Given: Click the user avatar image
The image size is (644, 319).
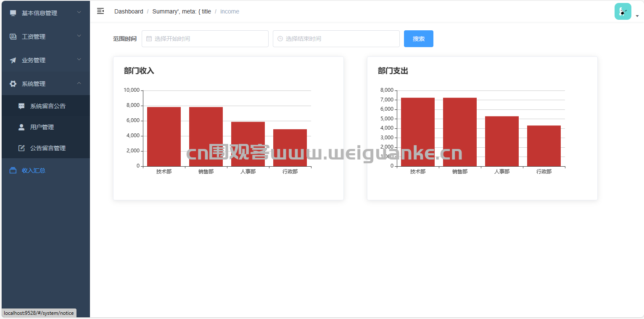Looking at the screenshot, I should [623, 11].
